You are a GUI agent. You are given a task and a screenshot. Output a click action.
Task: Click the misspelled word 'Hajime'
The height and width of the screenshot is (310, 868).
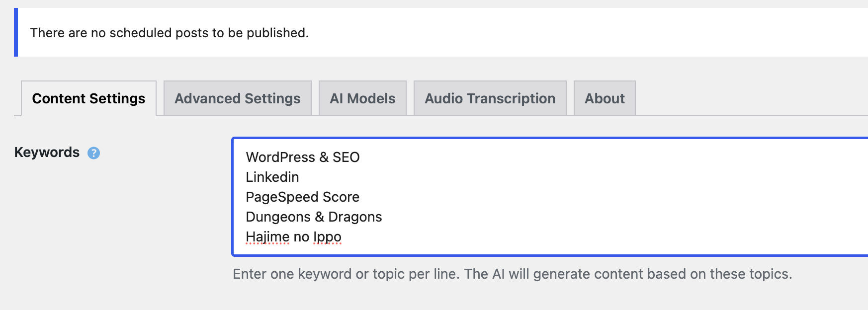coord(267,236)
